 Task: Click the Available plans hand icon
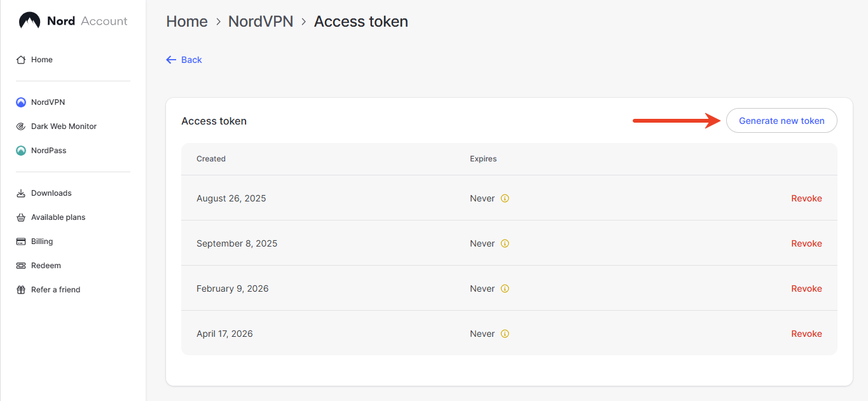tap(21, 217)
